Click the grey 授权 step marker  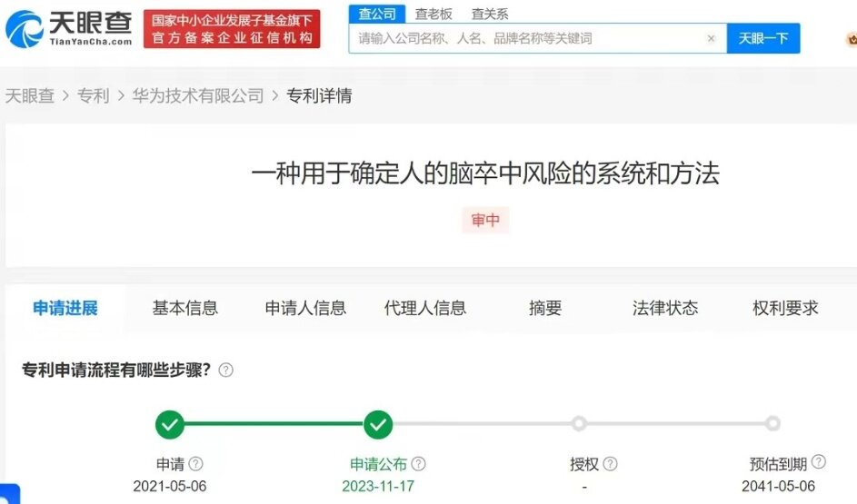tap(579, 423)
